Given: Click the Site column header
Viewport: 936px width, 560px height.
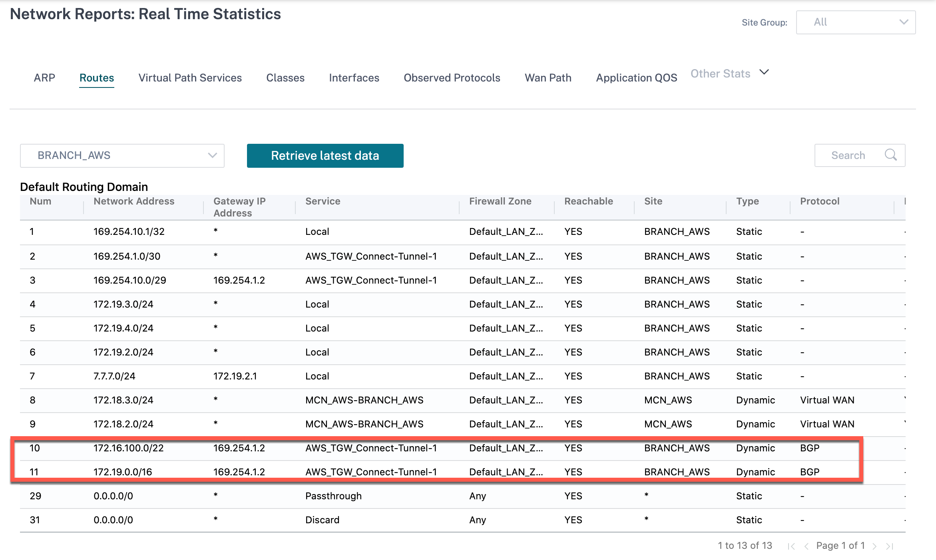Looking at the screenshot, I should [653, 201].
